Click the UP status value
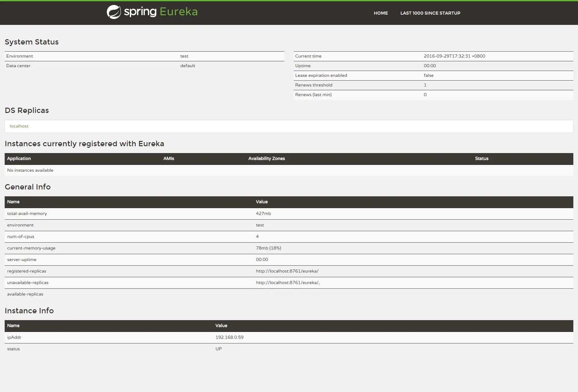The width and height of the screenshot is (578, 392). (219, 349)
